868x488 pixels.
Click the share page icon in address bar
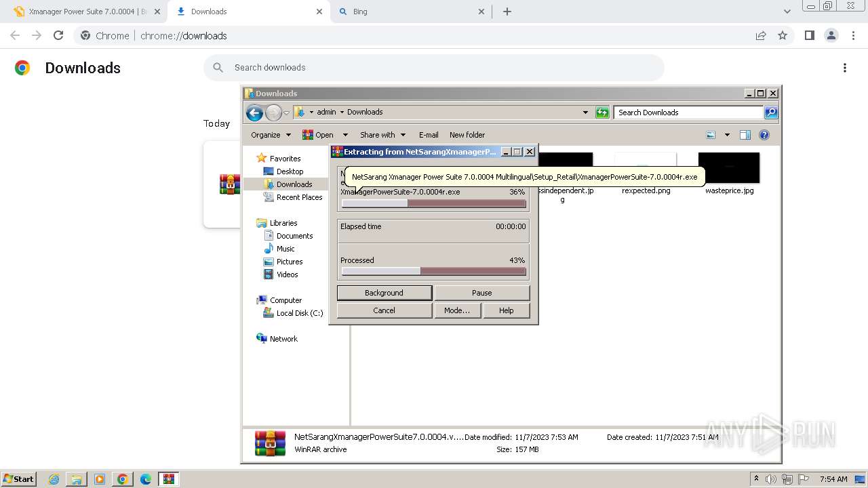click(761, 35)
